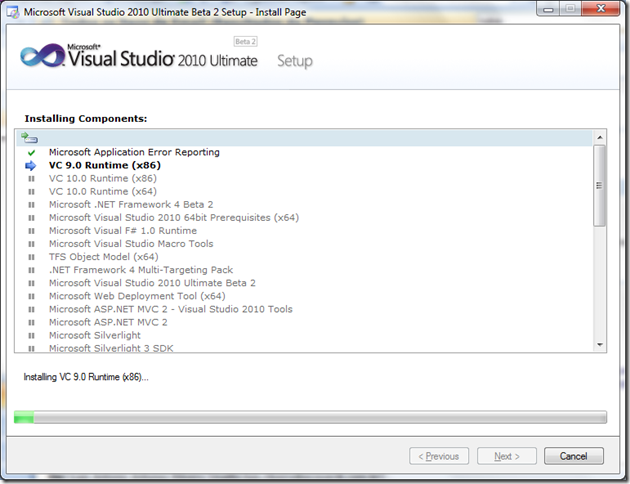
Task: Click the pause icon next to VC 10.0 Runtime (x86)
Action: click(x=31, y=179)
